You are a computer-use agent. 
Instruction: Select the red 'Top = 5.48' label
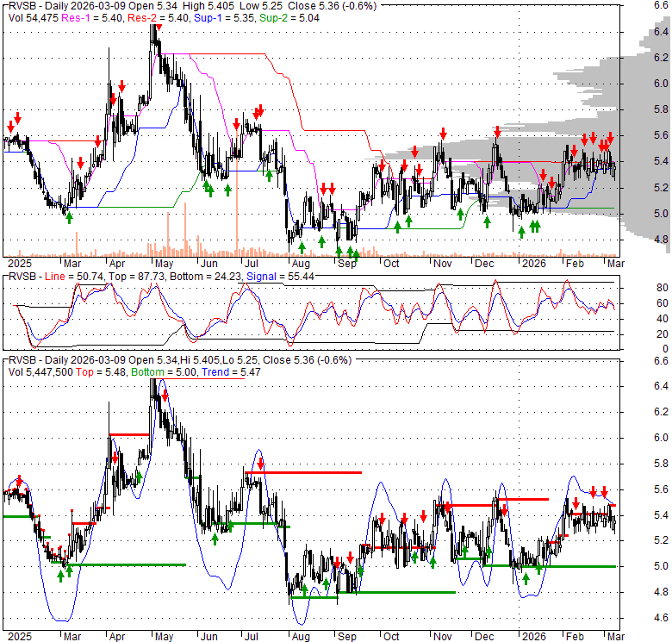pyautogui.click(x=101, y=372)
